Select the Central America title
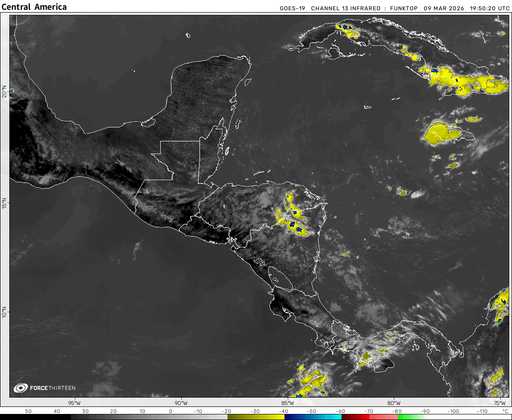512x420 pixels. [35, 7]
